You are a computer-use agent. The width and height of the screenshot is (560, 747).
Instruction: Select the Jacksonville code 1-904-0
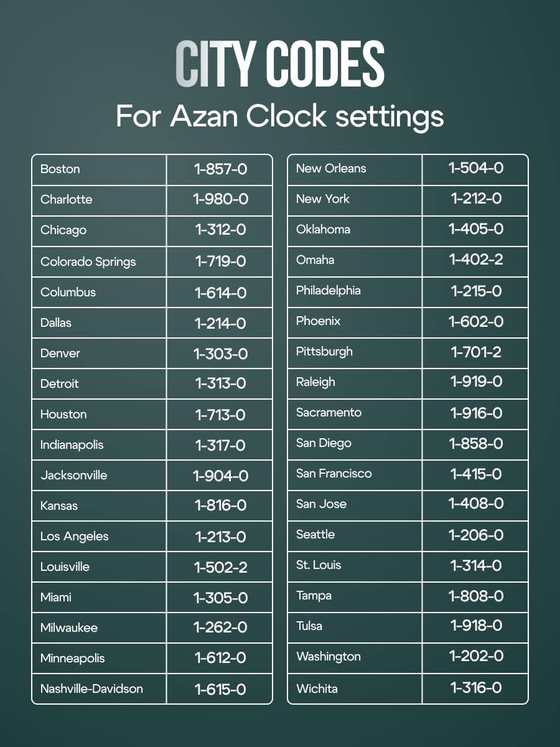click(x=220, y=476)
